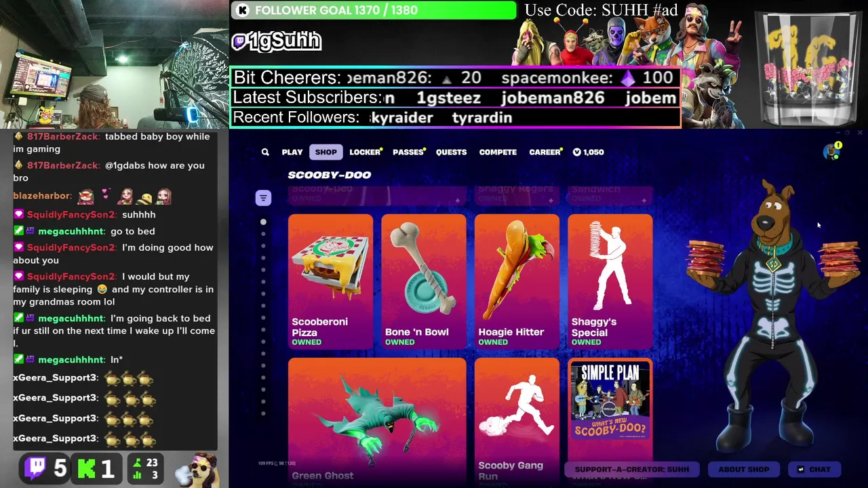Click the 'spacemonkee:' cheerer name
Viewport: 868px width, 488px height.
pyautogui.click(x=557, y=78)
